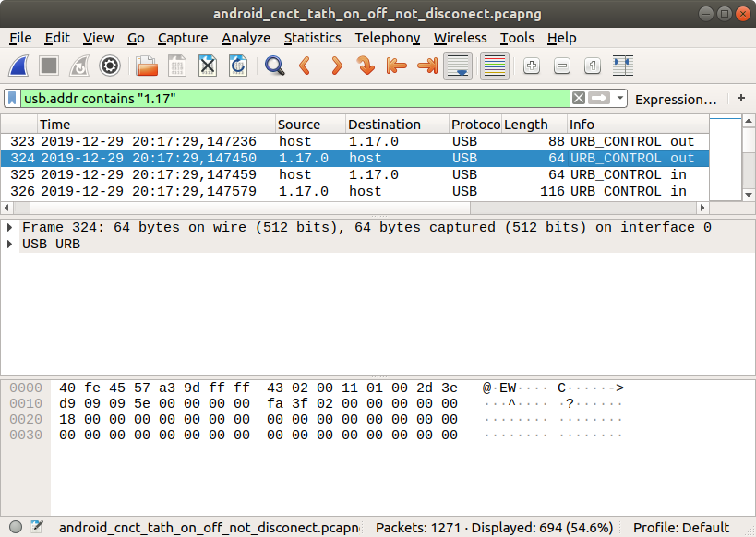Open a capture file folder icon
This screenshot has width=756, height=537.
(x=147, y=66)
